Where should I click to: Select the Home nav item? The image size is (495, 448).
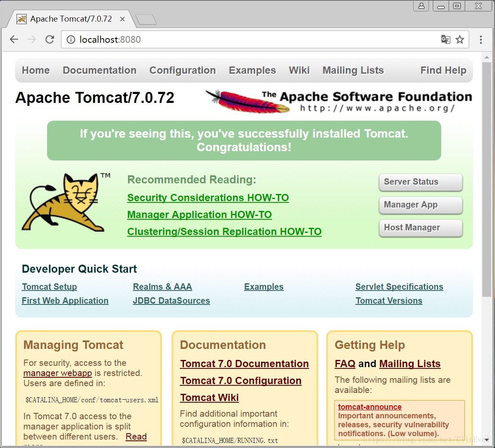click(x=36, y=70)
